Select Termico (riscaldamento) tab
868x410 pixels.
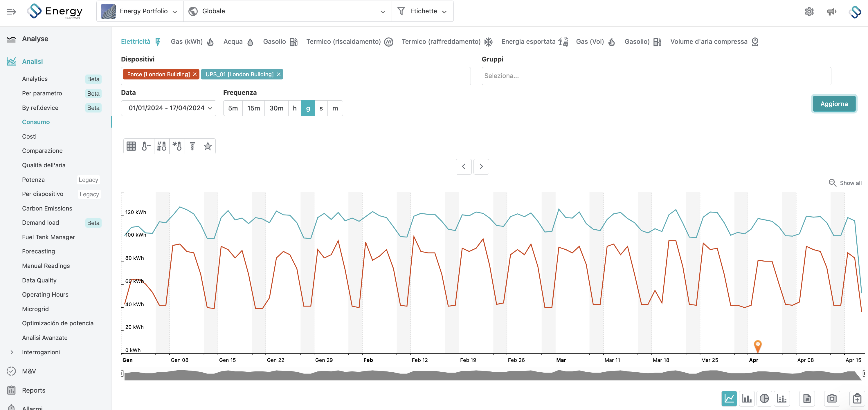click(350, 42)
